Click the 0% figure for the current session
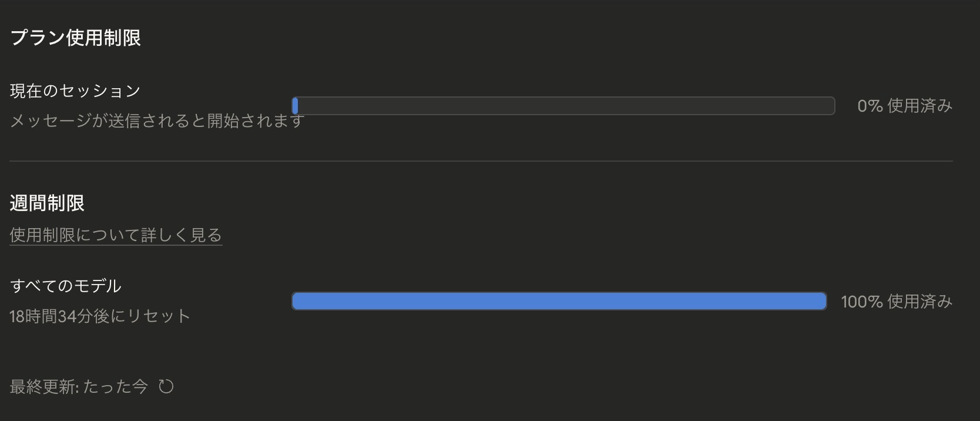The image size is (980, 421). pyautogui.click(x=870, y=106)
